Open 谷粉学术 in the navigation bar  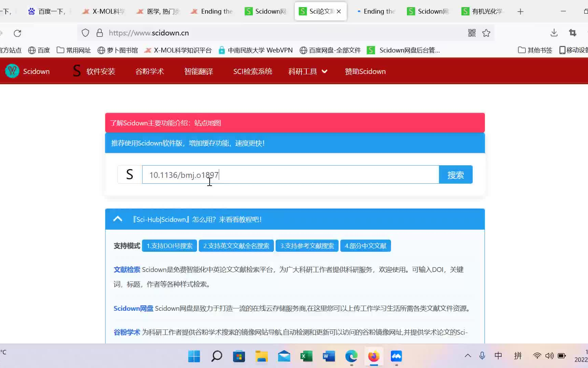click(x=150, y=72)
